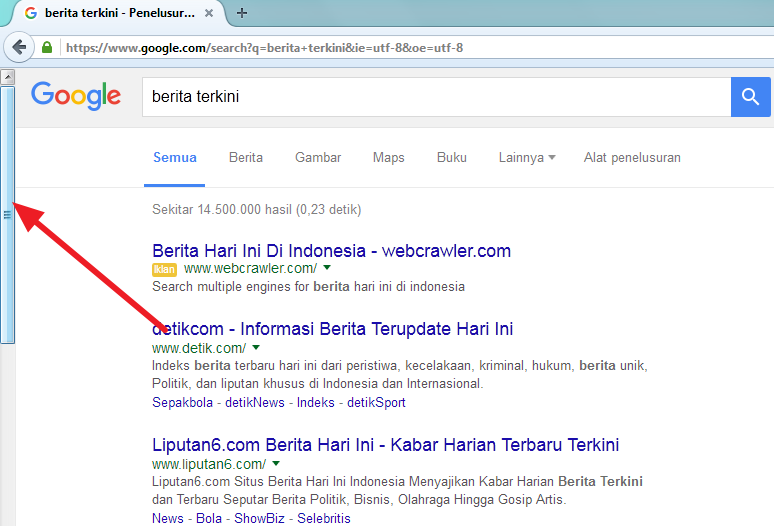Open the ShowBiz sitelink
The height and width of the screenshot is (526, 774).
[259, 519]
